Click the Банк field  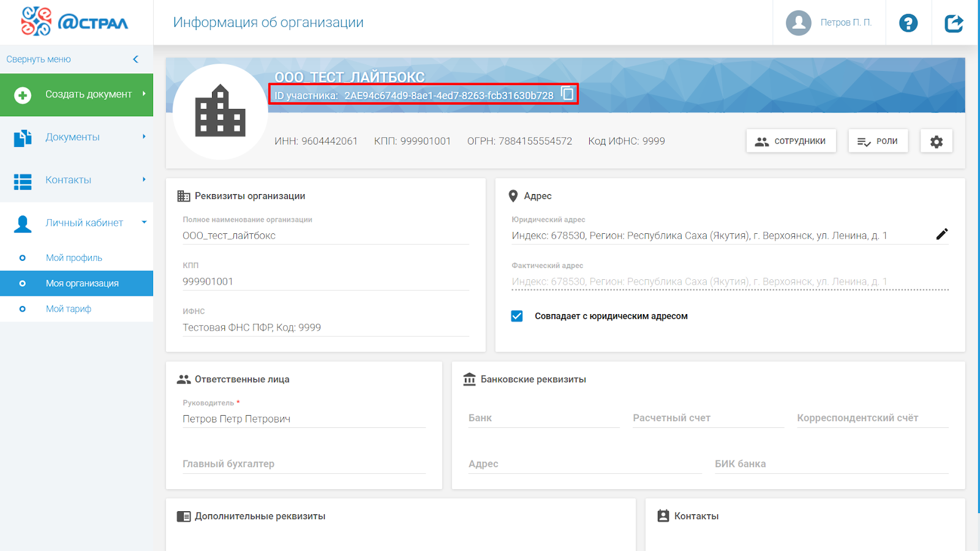point(544,418)
